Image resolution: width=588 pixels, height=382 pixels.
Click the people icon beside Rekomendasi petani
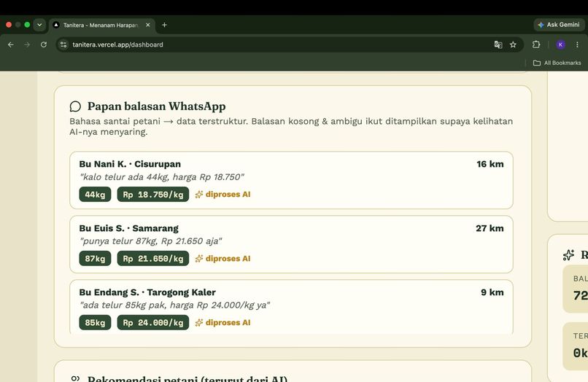[x=75, y=378]
